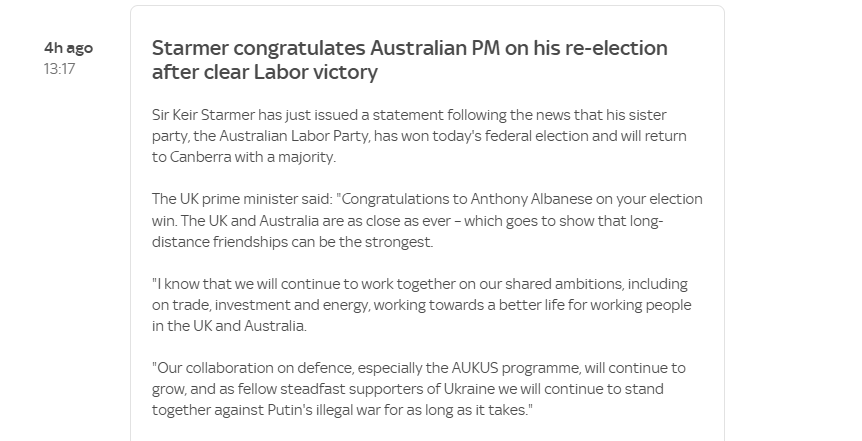The image size is (862, 441).
Task: Click the words 'Sir Keir Starmer' in the first paragraph
Action: pos(203,115)
